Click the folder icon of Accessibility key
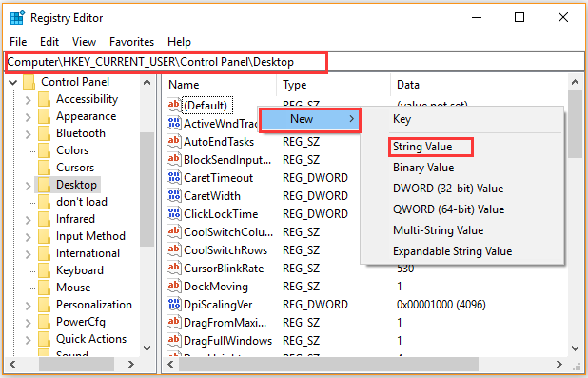Image resolution: width=588 pixels, height=378 pixels. pos(45,99)
